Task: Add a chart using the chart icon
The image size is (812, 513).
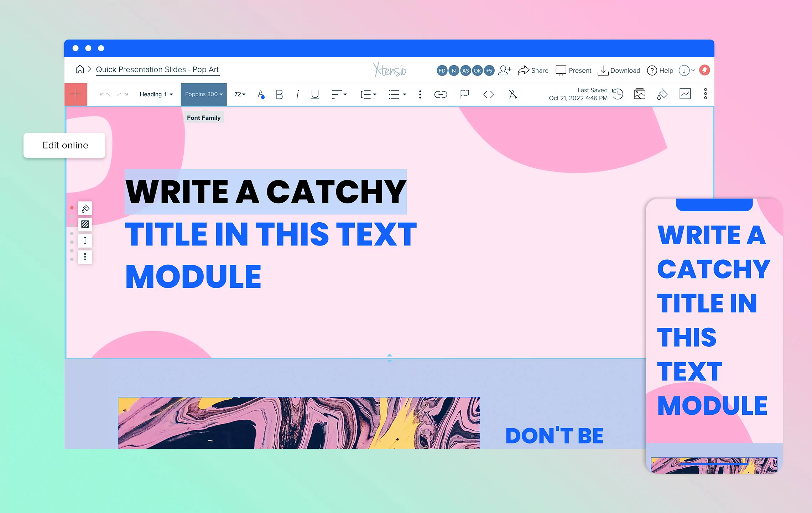Action: [x=684, y=94]
